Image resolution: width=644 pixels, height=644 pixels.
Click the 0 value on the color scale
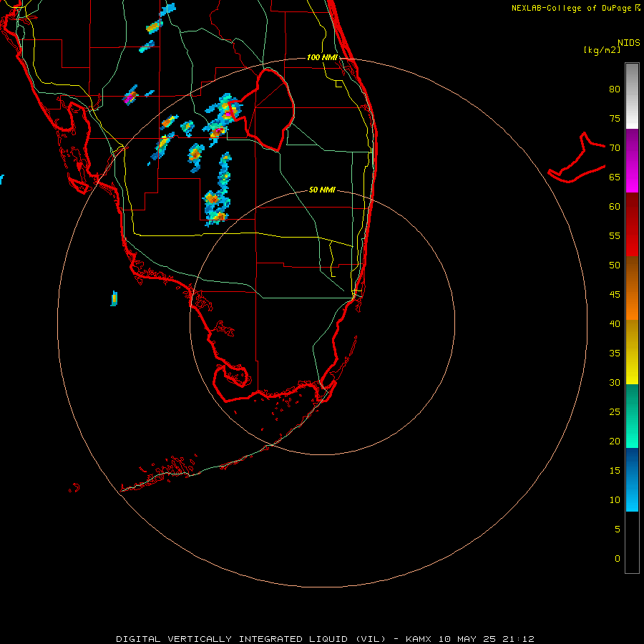coord(618,559)
